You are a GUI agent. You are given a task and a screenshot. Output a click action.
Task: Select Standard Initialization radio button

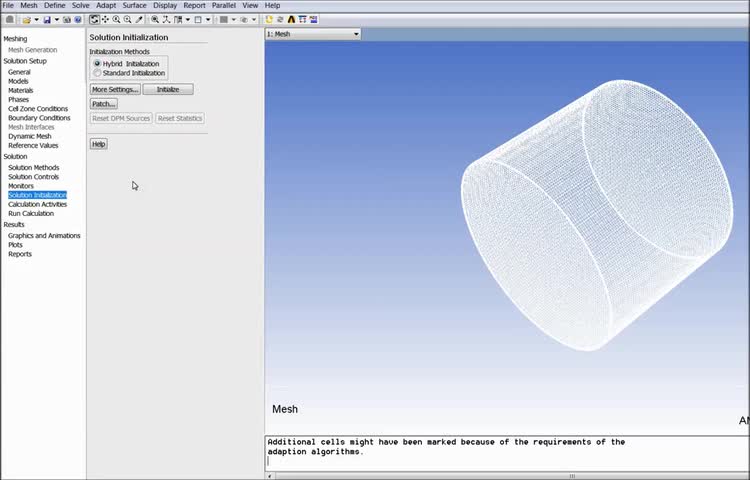coord(97,73)
